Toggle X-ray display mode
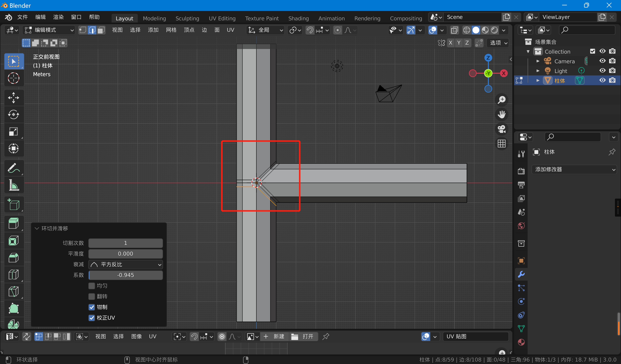Screen dimensions: 621x364 pos(454,30)
